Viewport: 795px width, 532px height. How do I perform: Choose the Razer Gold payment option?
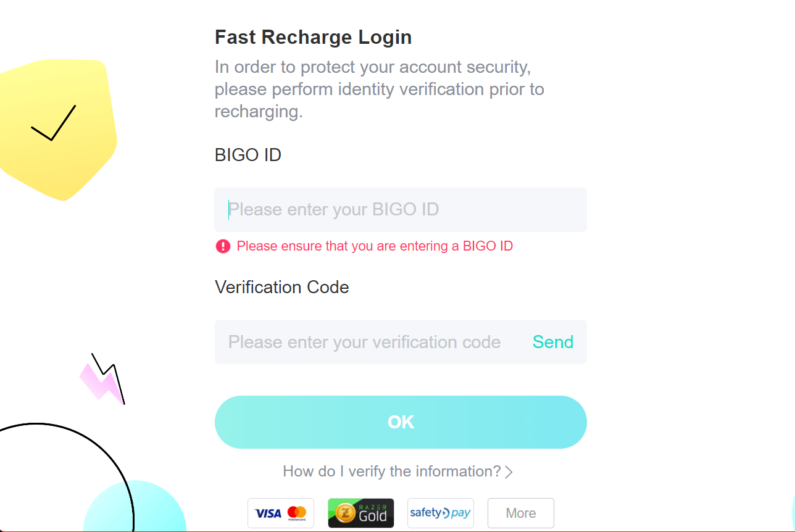coord(360,513)
